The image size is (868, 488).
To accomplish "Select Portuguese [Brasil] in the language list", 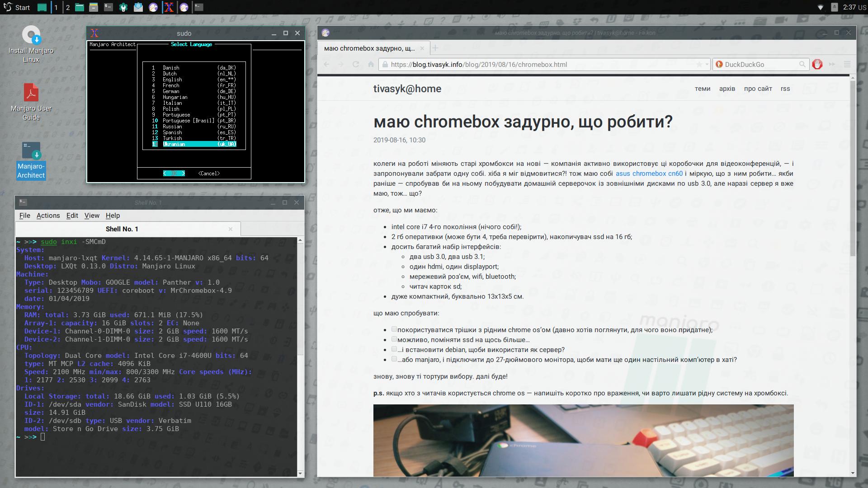I will pos(194,121).
